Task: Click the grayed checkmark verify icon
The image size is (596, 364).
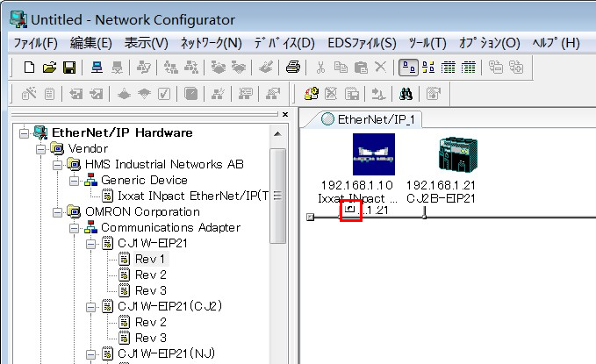Action: click(164, 94)
